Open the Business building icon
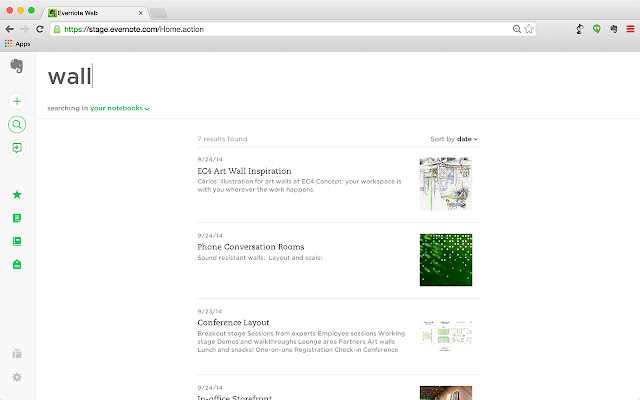This screenshot has width=640, height=400. tap(17, 353)
